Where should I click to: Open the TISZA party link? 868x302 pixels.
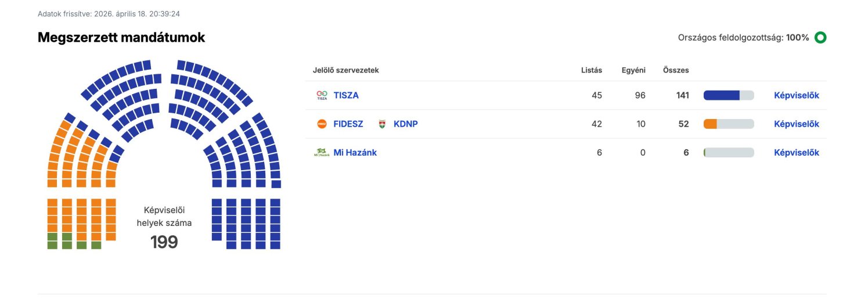346,95
